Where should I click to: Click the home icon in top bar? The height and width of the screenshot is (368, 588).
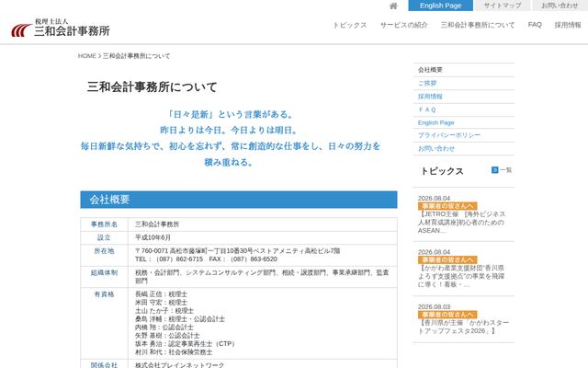tap(393, 6)
